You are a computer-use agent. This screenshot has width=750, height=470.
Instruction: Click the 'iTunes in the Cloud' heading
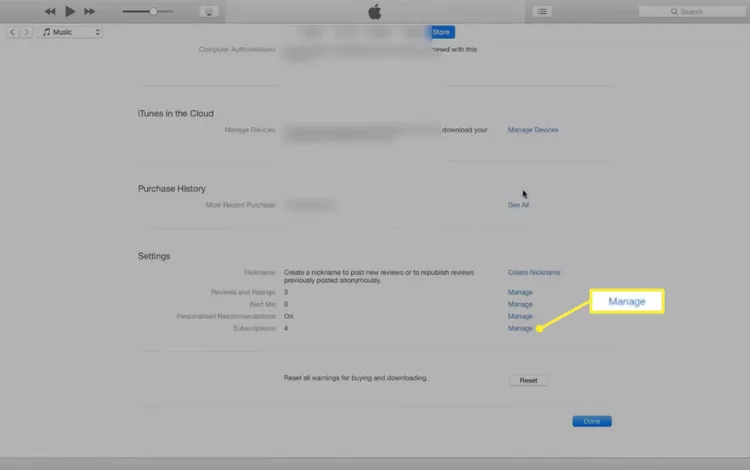[176, 113]
